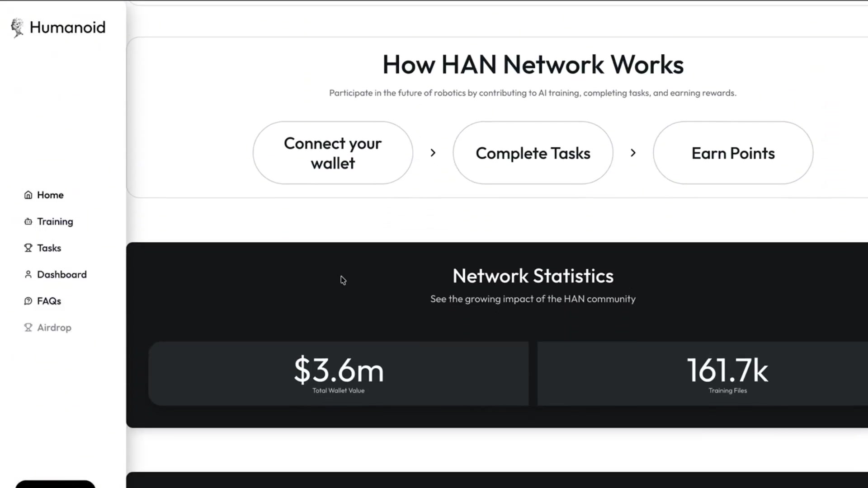The height and width of the screenshot is (488, 868).
Task: Open the Tasks page from the sidebar
Action: (x=49, y=248)
